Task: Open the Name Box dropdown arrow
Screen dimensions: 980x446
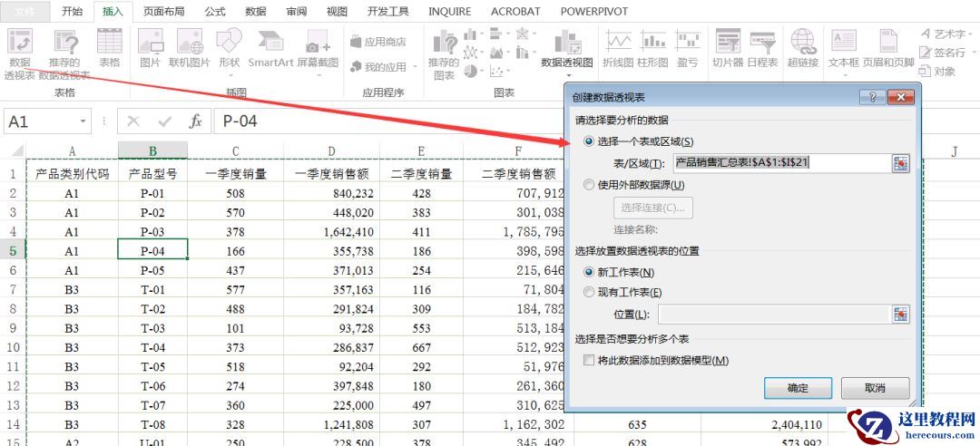Action: 83,121
